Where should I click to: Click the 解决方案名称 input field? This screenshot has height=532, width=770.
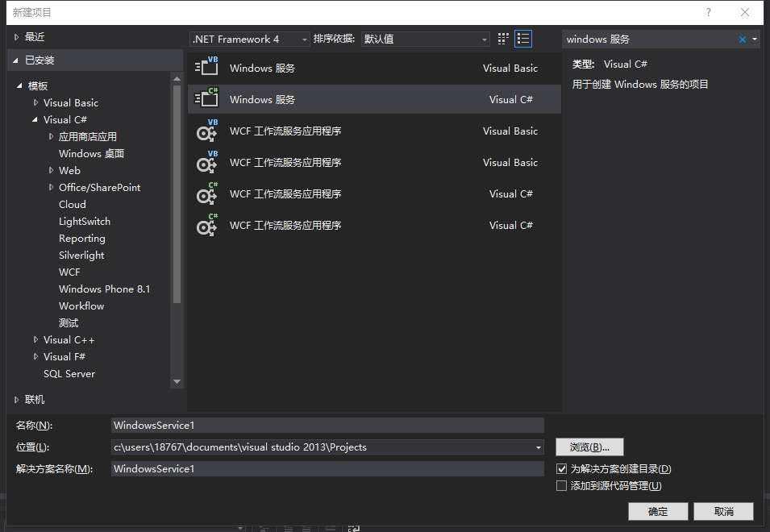(x=327, y=468)
